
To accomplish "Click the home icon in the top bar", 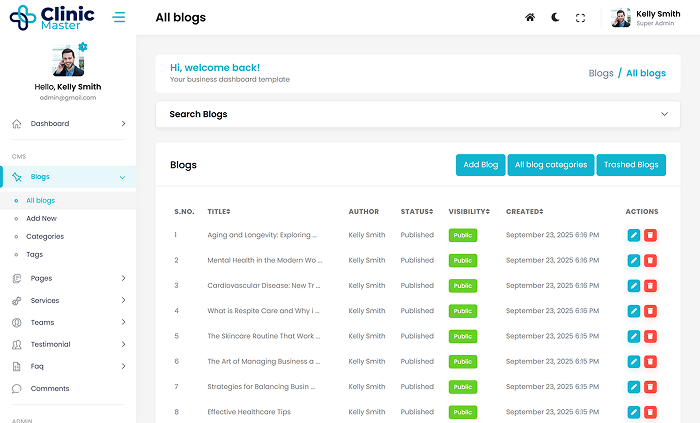I will coord(530,18).
